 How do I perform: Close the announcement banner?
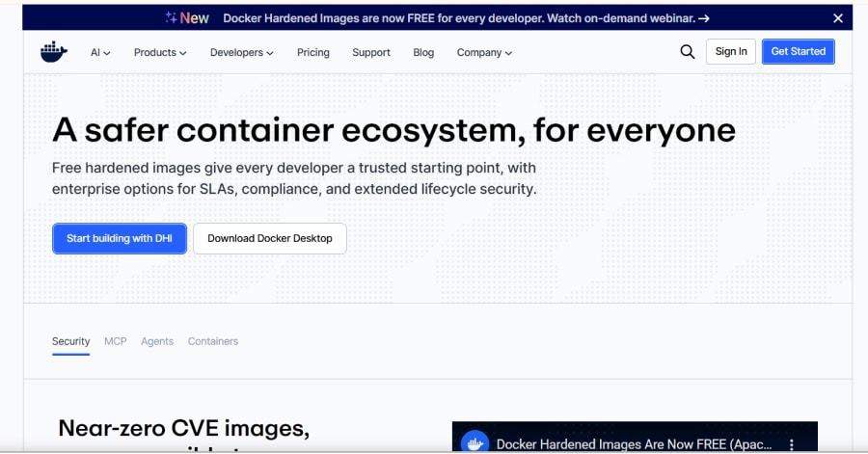click(838, 18)
